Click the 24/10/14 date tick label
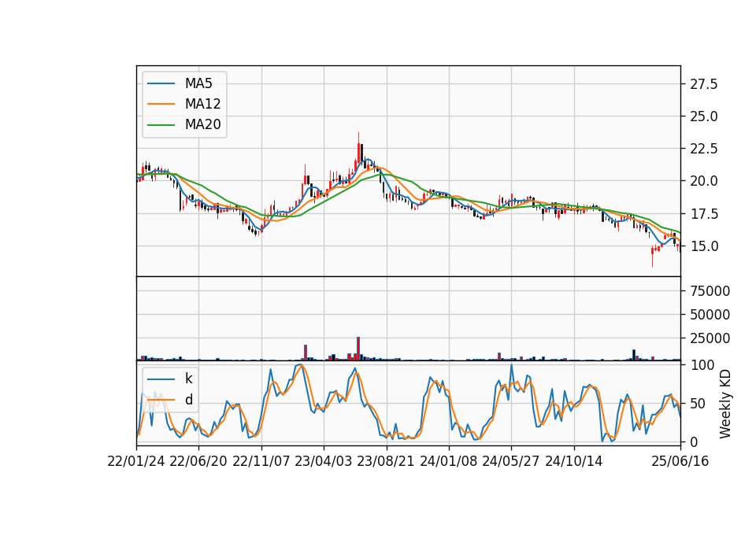Viewport: 756px width, 543px height. [x=574, y=461]
